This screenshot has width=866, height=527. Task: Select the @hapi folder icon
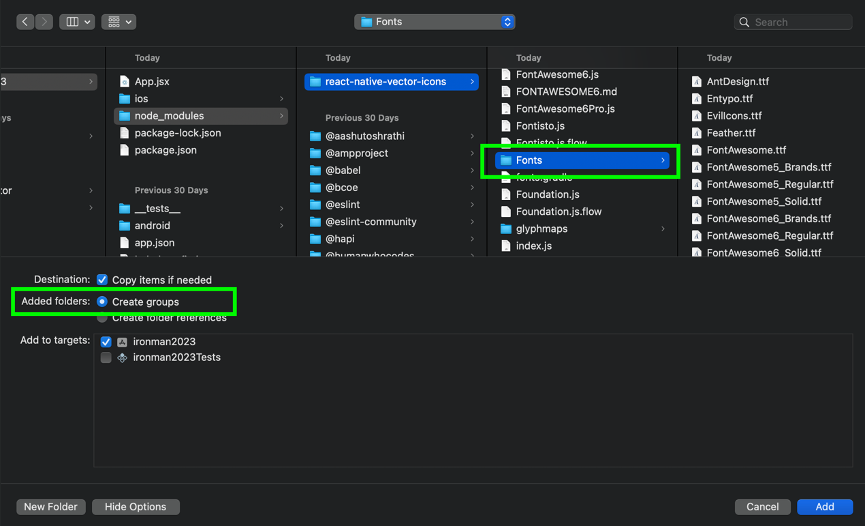(315, 239)
